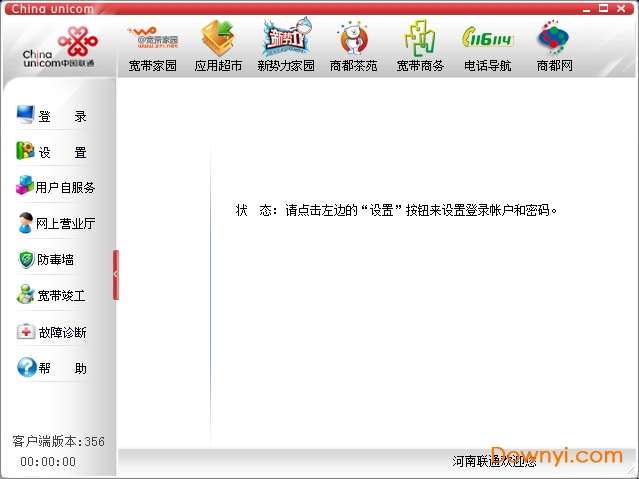The image size is (639, 479).
Task: Run 故障诊断 from sidebar label
Action: 62,333
